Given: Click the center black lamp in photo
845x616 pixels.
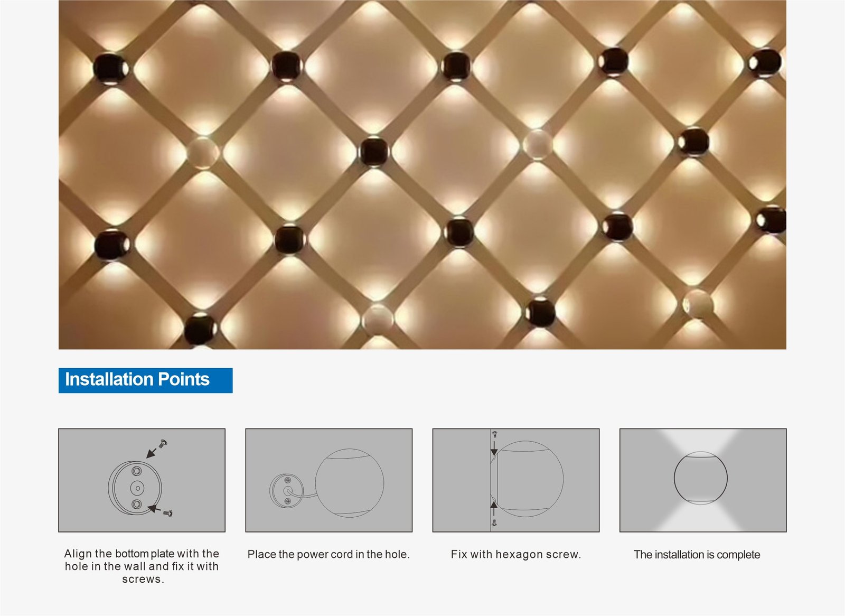Looking at the screenshot, I should (374, 151).
